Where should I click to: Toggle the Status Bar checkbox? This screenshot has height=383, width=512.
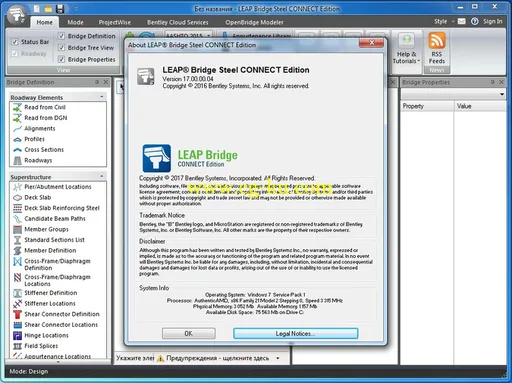[x=15, y=42]
